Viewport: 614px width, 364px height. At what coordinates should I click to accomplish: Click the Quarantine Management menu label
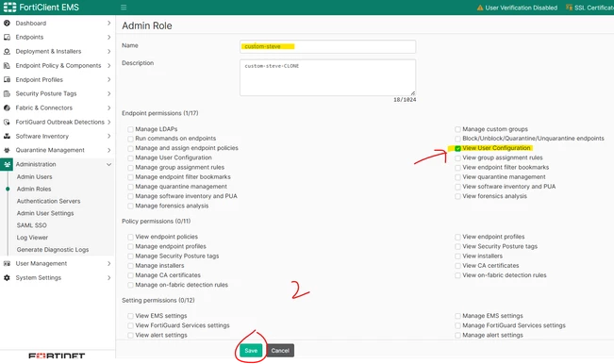pyautogui.click(x=50, y=150)
